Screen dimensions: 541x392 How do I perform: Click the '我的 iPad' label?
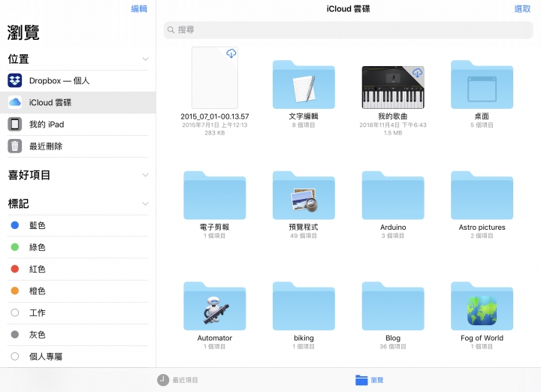47,124
